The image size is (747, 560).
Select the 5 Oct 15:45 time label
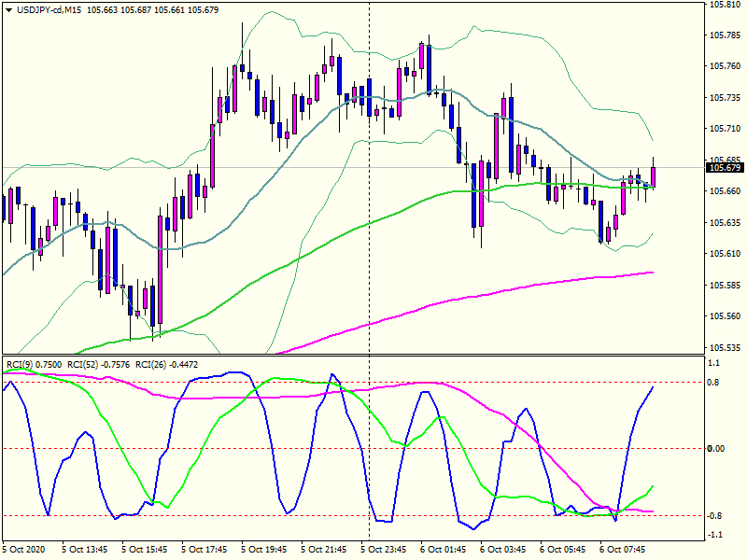tap(145, 549)
